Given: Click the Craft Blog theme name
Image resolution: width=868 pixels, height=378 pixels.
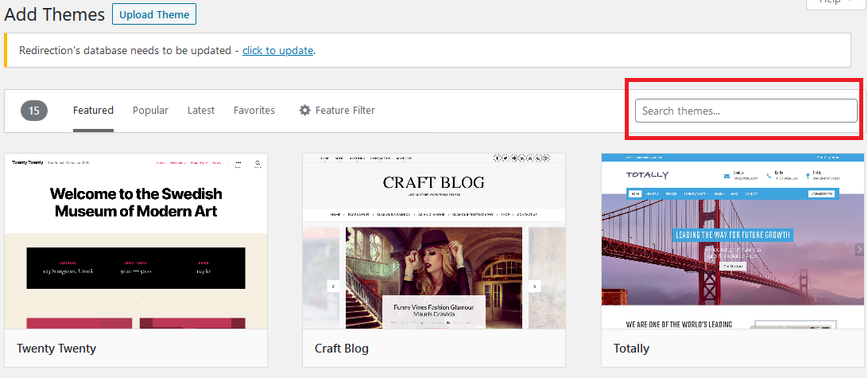Looking at the screenshot, I should (x=342, y=348).
